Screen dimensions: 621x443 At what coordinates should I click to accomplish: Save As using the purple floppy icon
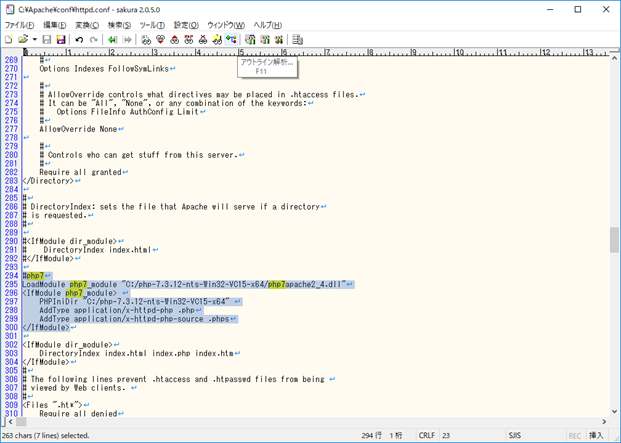(61, 40)
